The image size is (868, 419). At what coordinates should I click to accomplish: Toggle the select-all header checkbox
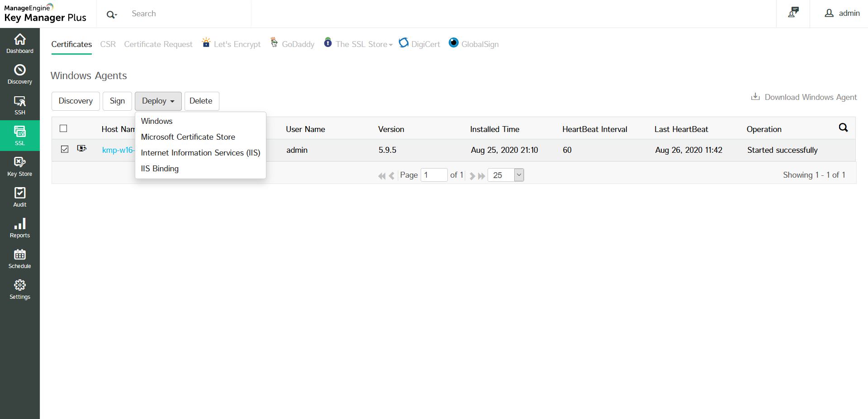tap(64, 129)
